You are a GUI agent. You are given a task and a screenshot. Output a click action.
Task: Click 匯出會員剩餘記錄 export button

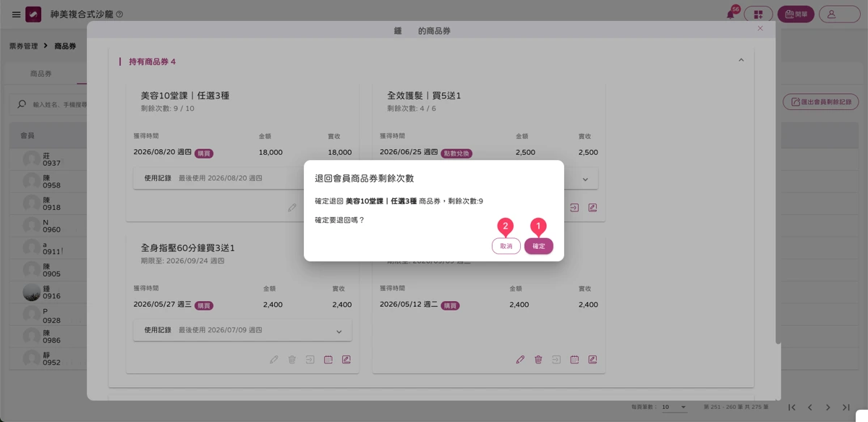click(x=821, y=102)
